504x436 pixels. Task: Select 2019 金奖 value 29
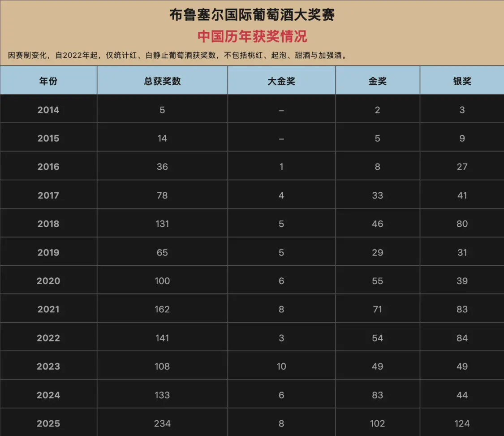click(x=377, y=252)
